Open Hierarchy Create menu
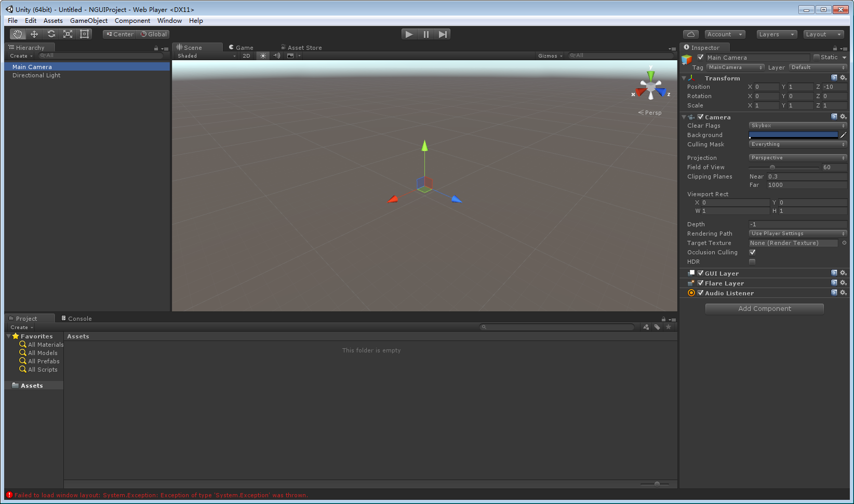Screen dimensions: 854x504 click(21, 56)
